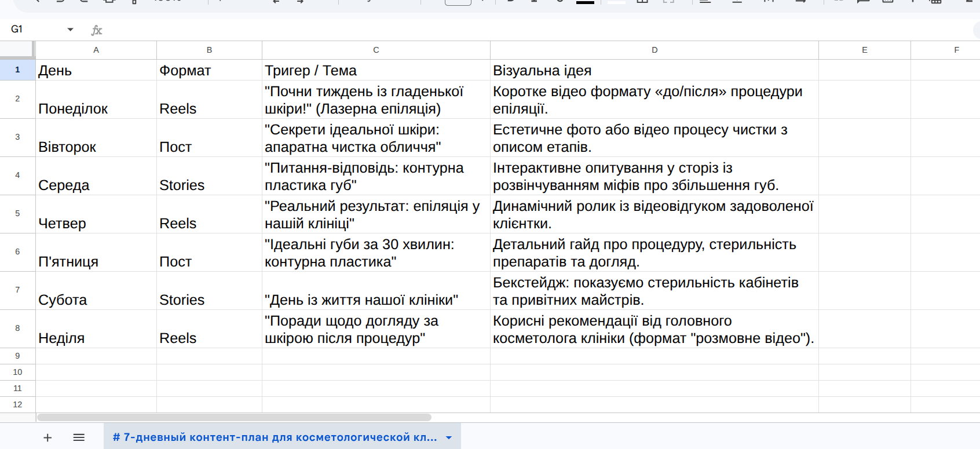Select the 'Почни тиждень із гладенької шкіри' cell
This screenshot has width=980, height=449.
coord(376,100)
